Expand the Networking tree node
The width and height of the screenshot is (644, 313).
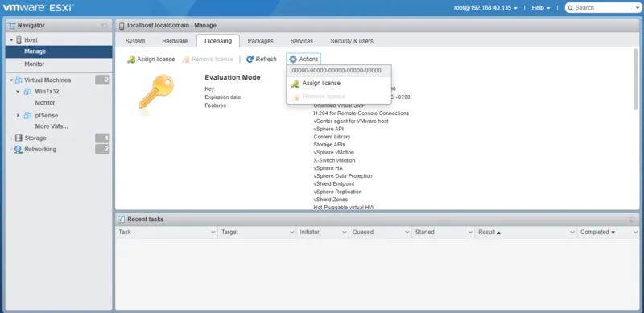[11, 150]
